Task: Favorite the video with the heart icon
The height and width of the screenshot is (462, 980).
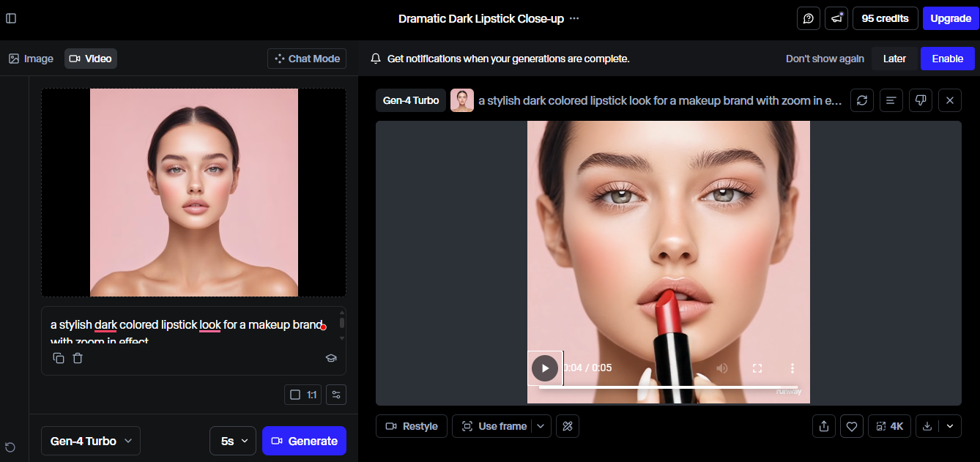Action: (x=851, y=425)
